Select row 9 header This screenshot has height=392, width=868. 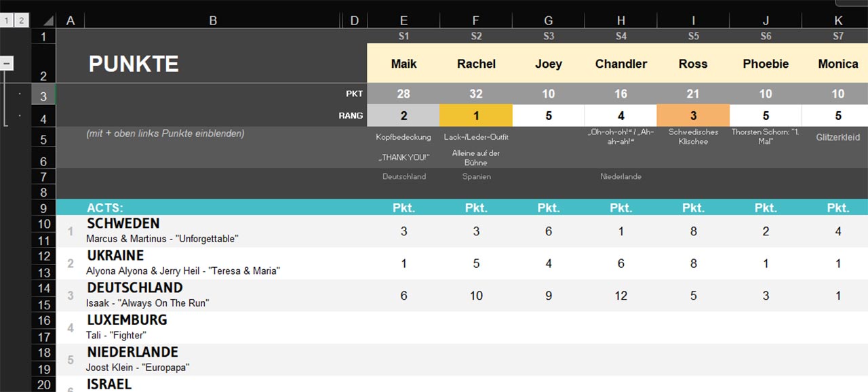[44, 208]
